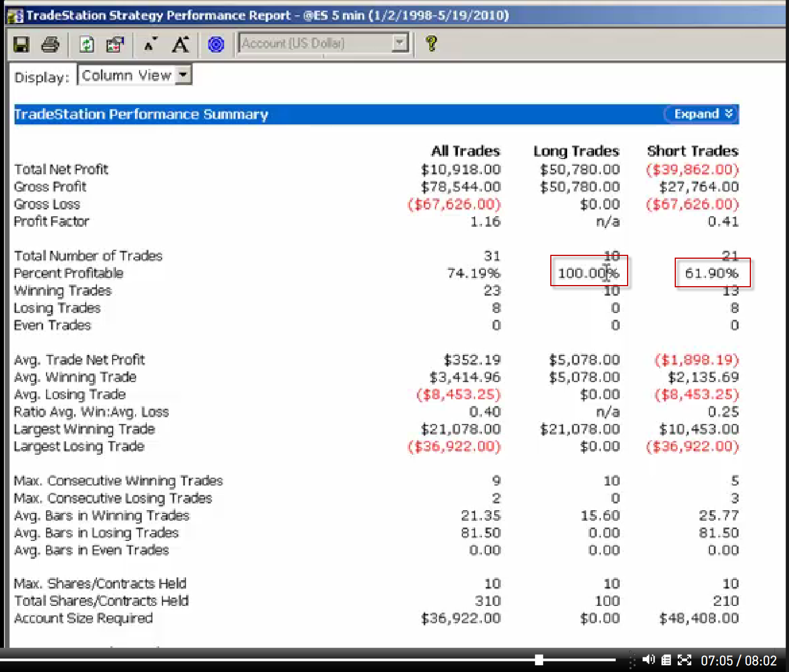The width and height of the screenshot is (789, 672).
Task: Mute the video with the speaker icon
Action: point(648,660)
